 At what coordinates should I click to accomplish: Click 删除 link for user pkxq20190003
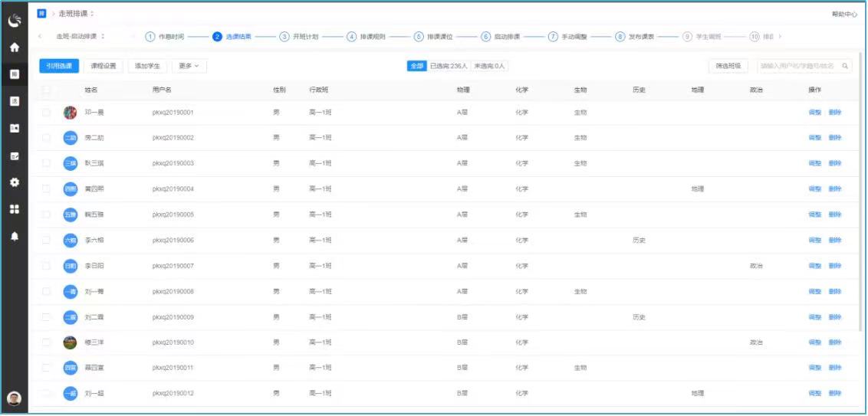pyautogui.click(x=834, y=163)
